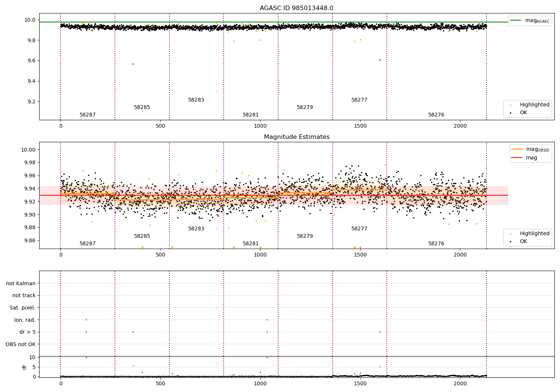This screenshot has width=560, height=392.
Task: Click the rotated "dr" y-axis label
Action: coord(24,367)
